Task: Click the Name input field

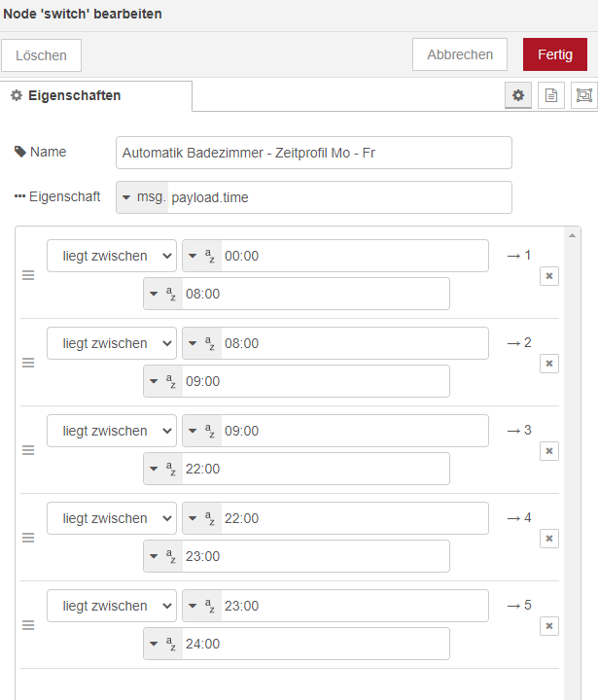Action: (314, 153)
